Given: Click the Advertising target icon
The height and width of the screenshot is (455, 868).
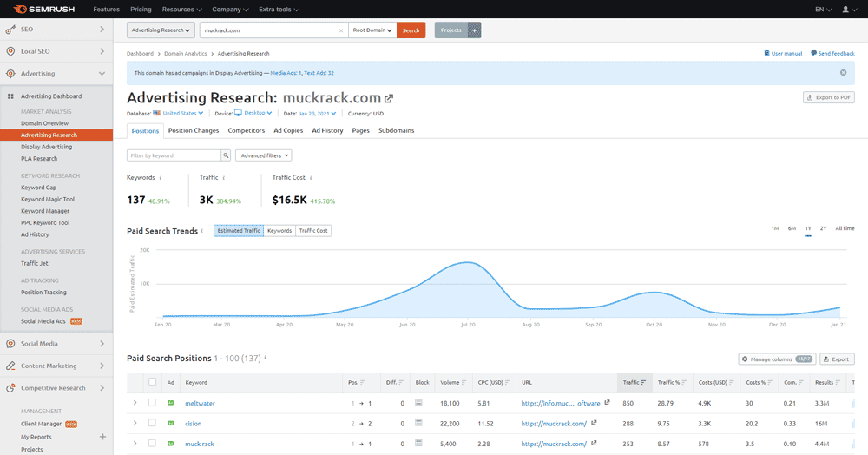Looking at the screenshot, I should [10, 73].
